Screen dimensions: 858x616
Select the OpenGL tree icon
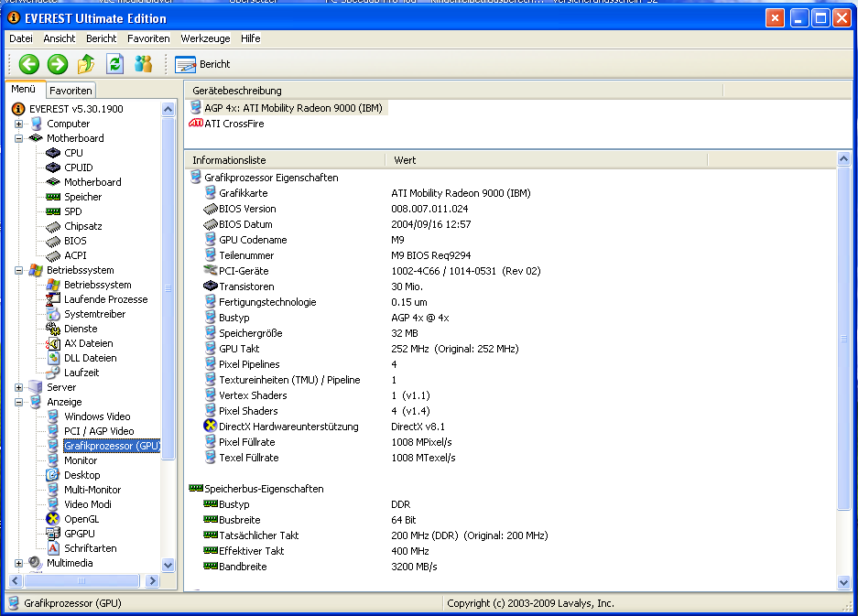(52, 519)
